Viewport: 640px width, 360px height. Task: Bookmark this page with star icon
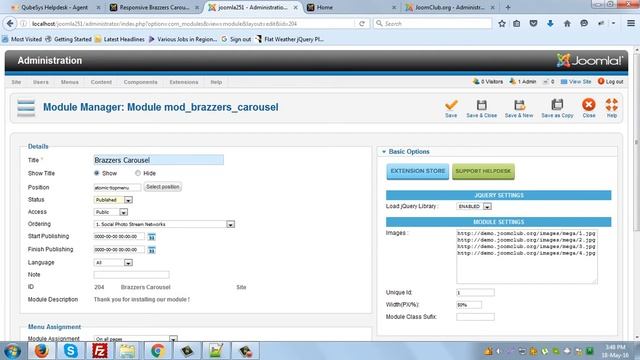502,24
